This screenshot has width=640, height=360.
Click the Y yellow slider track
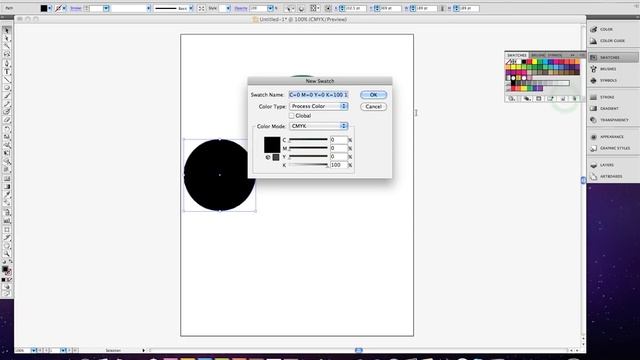click(308, 156)
